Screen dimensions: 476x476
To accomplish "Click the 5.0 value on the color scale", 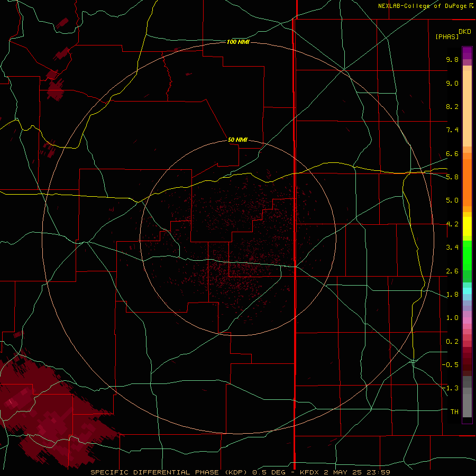I will (452, 200).
